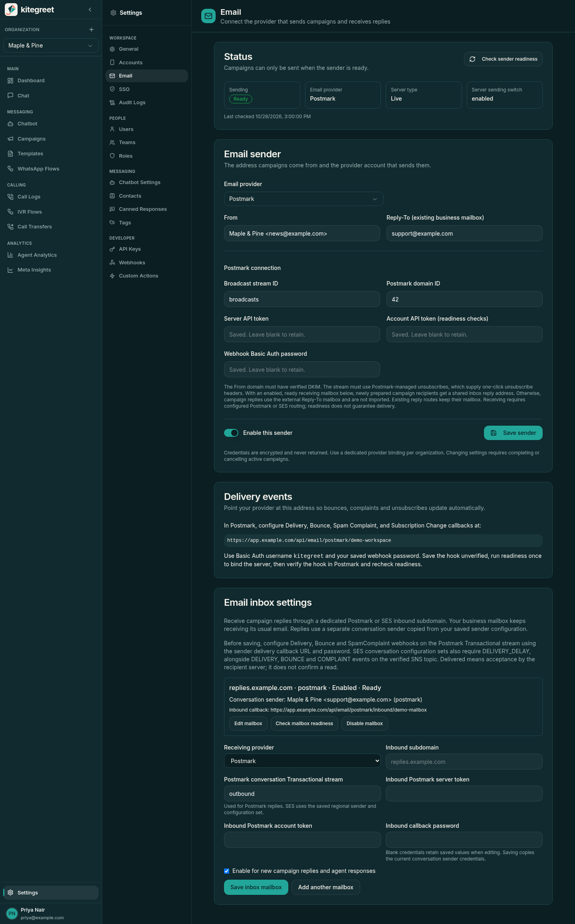575x924 pixels.
Task: Click the Broadcast stream ID field
Action: point(302,299)
